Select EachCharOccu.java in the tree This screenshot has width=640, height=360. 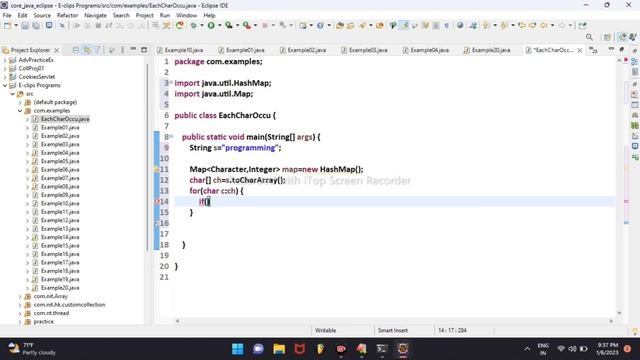(x=65, y=119)
